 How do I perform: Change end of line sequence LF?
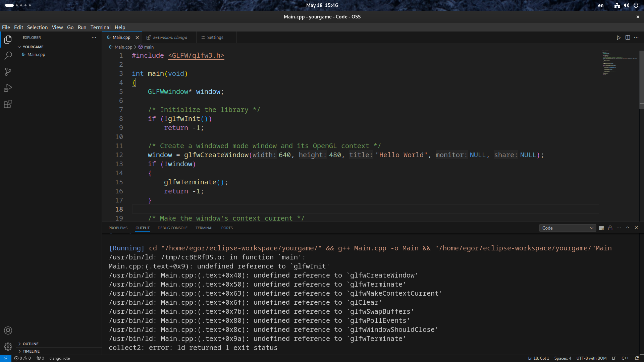coord(614,358)
